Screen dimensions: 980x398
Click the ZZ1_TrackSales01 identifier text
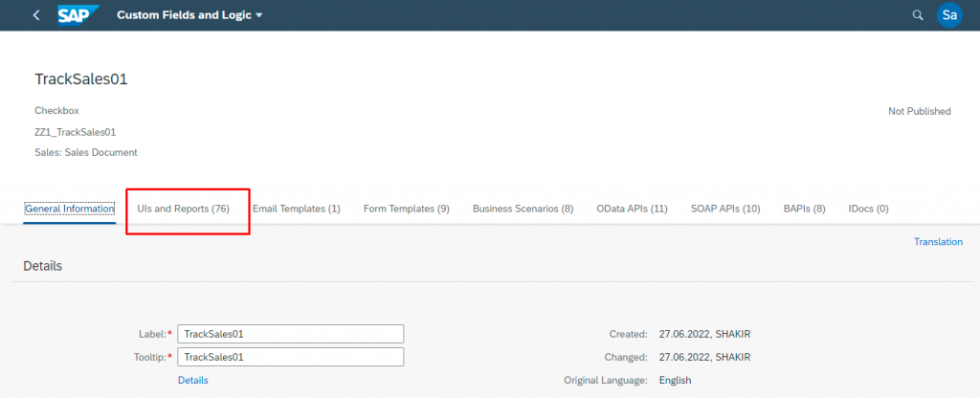76,132
